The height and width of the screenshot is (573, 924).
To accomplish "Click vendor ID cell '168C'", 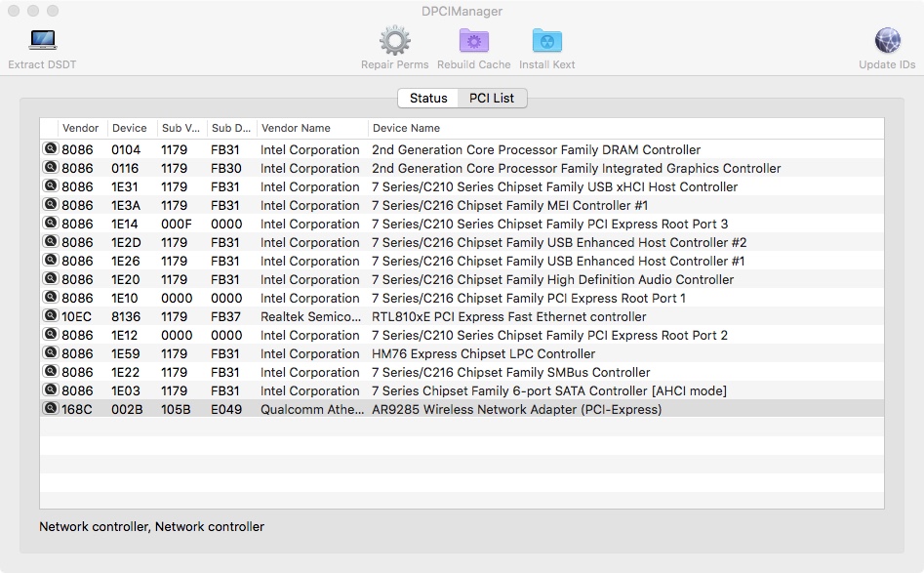I will point(77,410).
